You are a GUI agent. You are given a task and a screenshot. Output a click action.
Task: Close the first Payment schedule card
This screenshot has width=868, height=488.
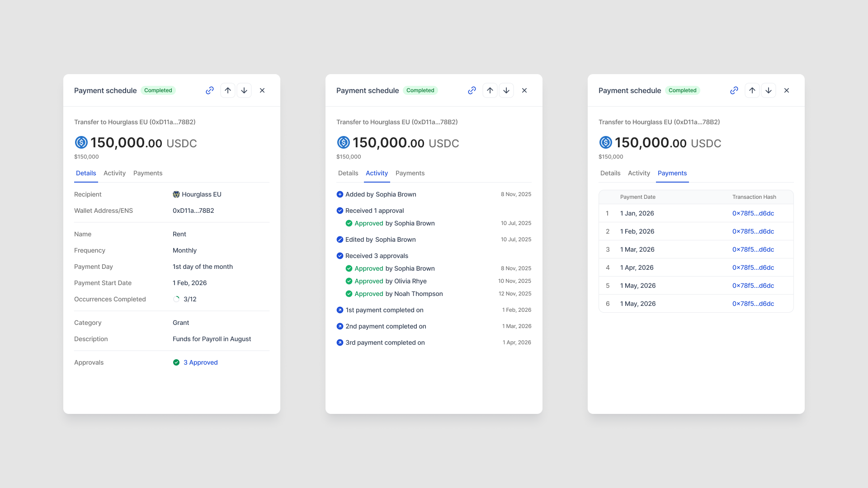coord(262,90)
